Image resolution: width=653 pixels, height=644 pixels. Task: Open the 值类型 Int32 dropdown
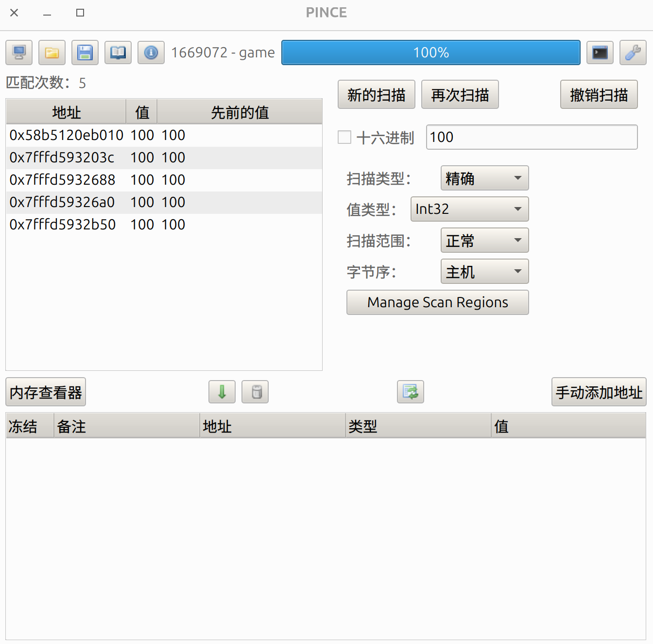pos(469,209)
